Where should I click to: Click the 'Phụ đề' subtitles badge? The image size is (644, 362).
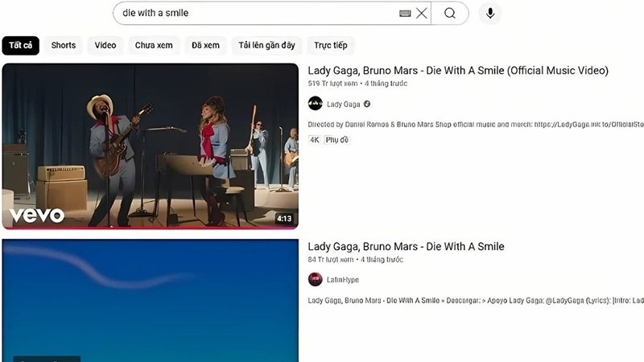click(336, 140)
